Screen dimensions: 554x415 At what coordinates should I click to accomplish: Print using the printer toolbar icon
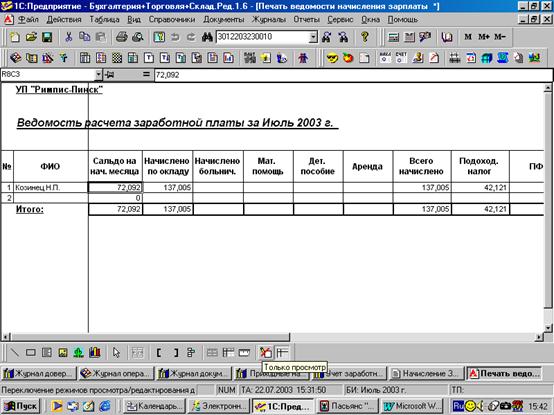point(122,37)
